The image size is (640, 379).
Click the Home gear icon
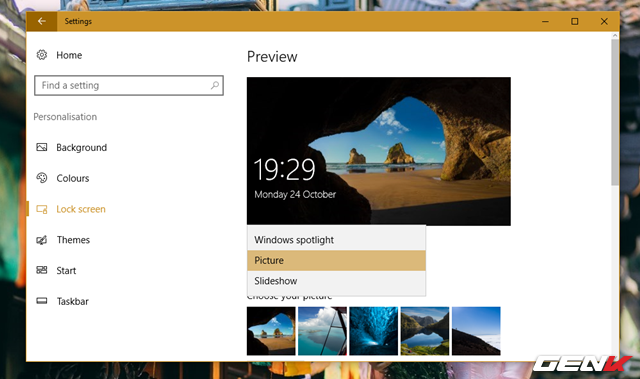pos(42,55)
